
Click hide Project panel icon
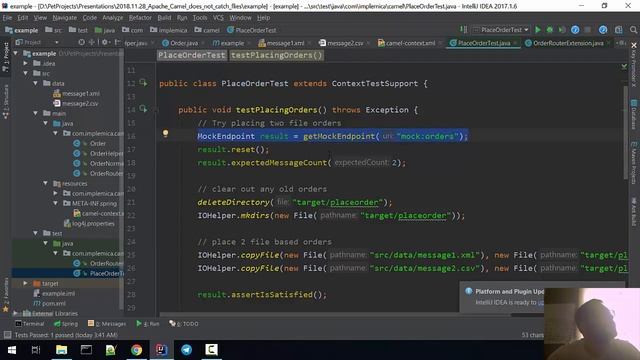[118, 42]
